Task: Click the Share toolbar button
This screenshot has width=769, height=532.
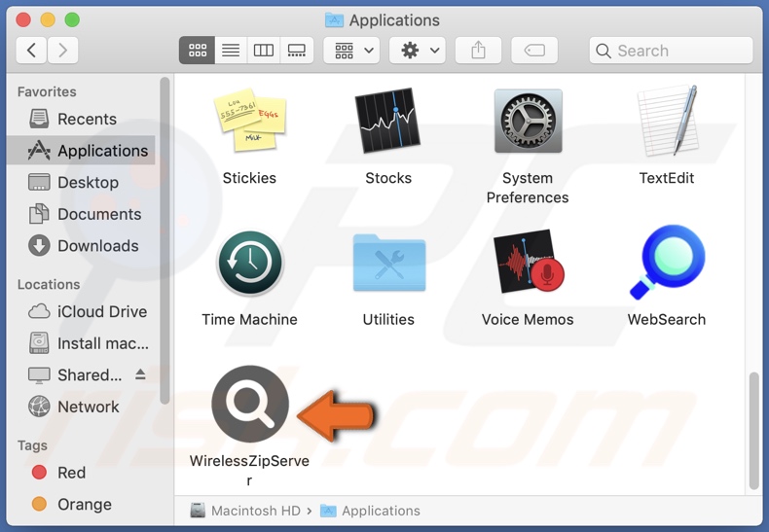Action: click(x=478, y=50)
